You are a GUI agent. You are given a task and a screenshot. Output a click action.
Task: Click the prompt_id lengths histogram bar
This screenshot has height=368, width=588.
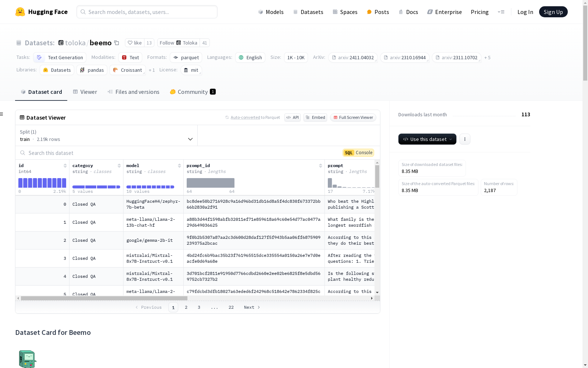pyautogui.click(x=211, y=183)
